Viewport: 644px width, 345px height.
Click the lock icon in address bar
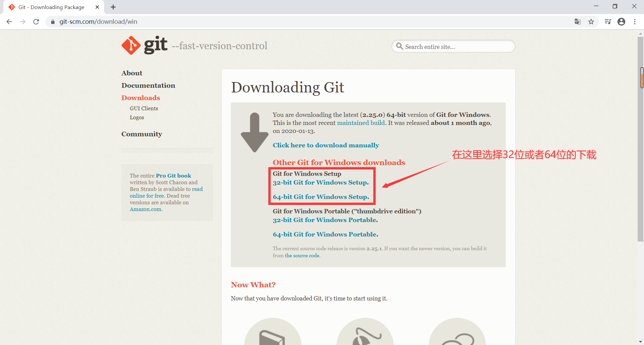coord(53,22)
